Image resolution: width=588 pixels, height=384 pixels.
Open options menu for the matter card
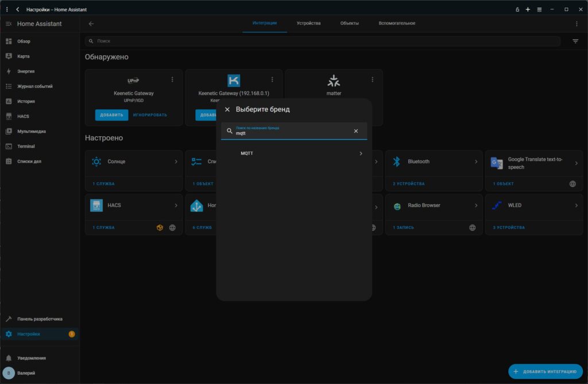372,80
